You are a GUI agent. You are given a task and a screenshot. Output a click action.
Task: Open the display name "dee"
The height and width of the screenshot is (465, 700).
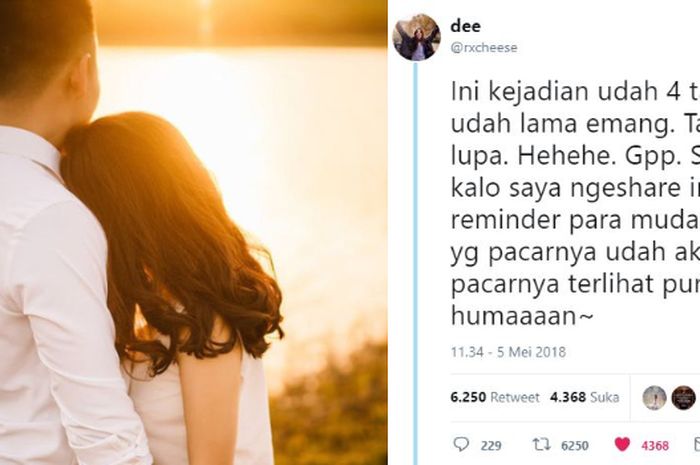click(x=466, y=26)
